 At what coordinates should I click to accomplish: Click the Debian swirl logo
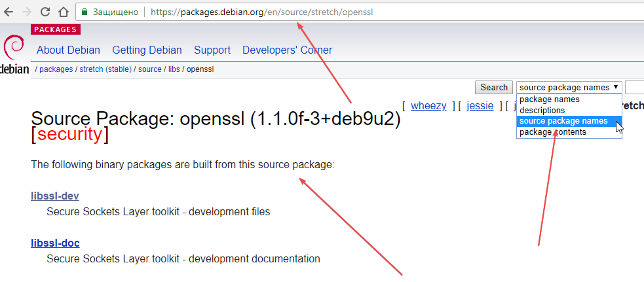click(14, 48)
